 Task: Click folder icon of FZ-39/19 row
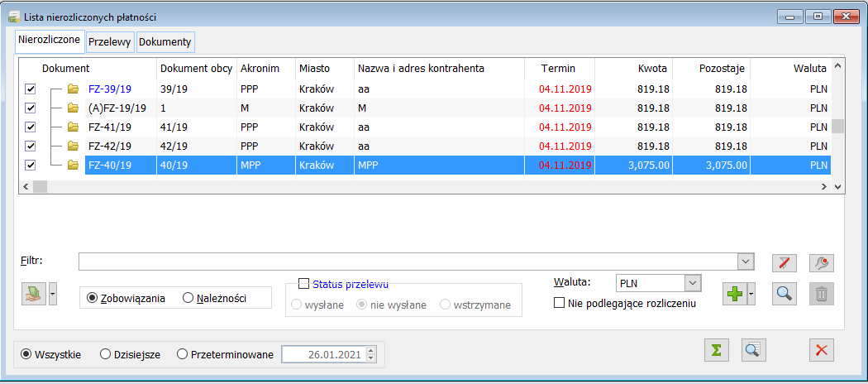(73, 88)
